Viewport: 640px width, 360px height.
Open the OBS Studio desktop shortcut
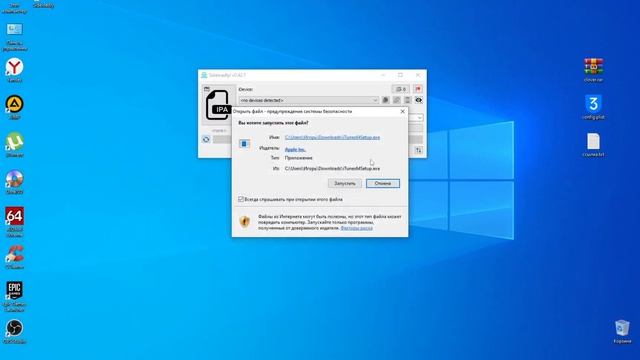point(15,332)
